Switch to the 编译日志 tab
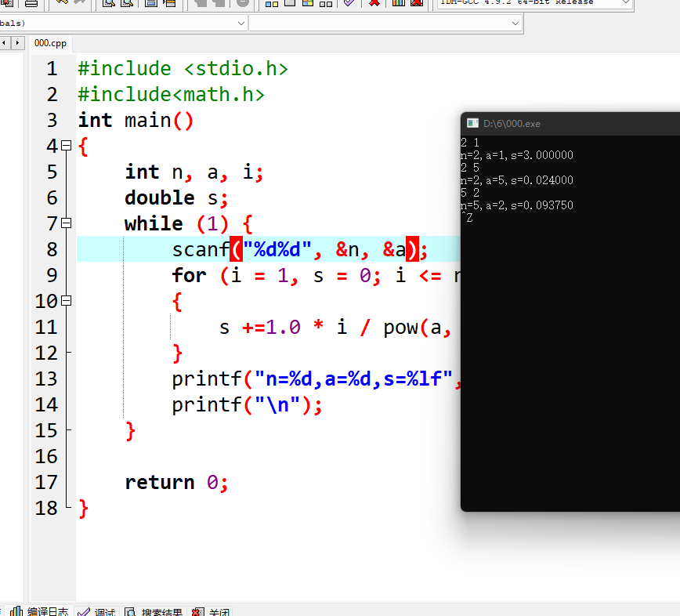Image resolution: width=680 pixels, height=616 pixels. click(x=39, y=611)
